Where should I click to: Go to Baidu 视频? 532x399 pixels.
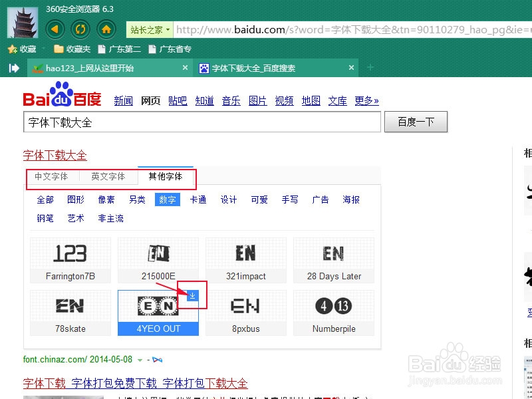click(285, 101)
